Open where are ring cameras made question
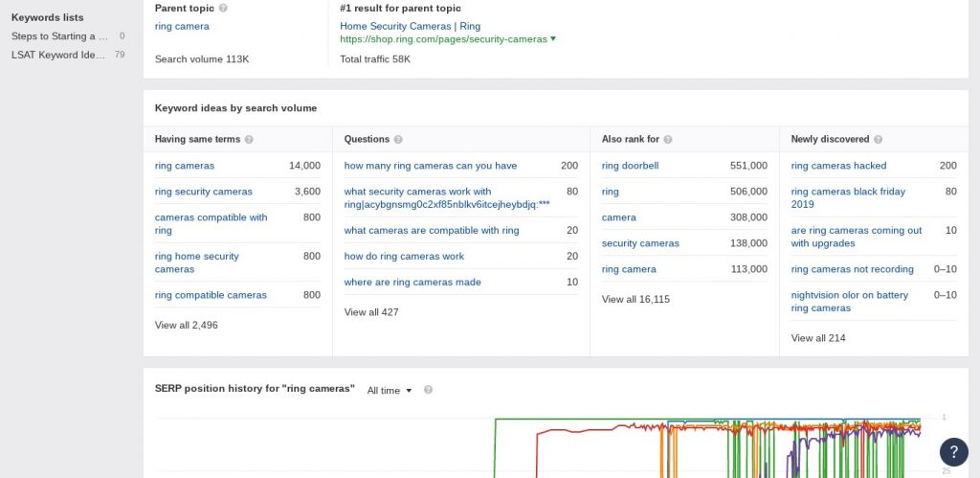980x478 pixels. coord(412,283)
